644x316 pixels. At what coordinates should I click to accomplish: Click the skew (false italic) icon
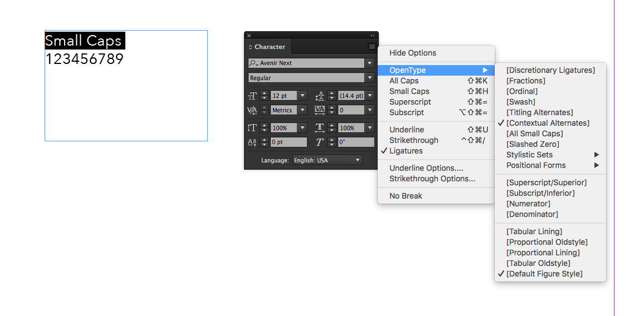(320, 142)
